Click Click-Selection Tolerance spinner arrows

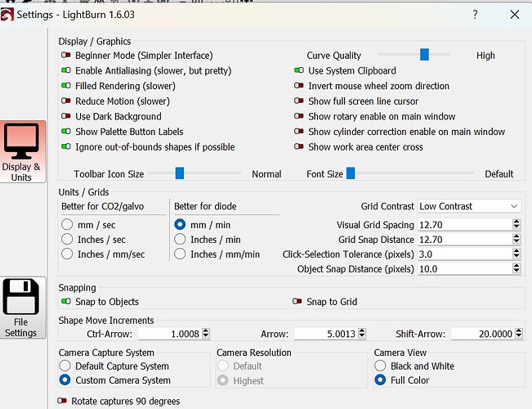tap(516, 254)
